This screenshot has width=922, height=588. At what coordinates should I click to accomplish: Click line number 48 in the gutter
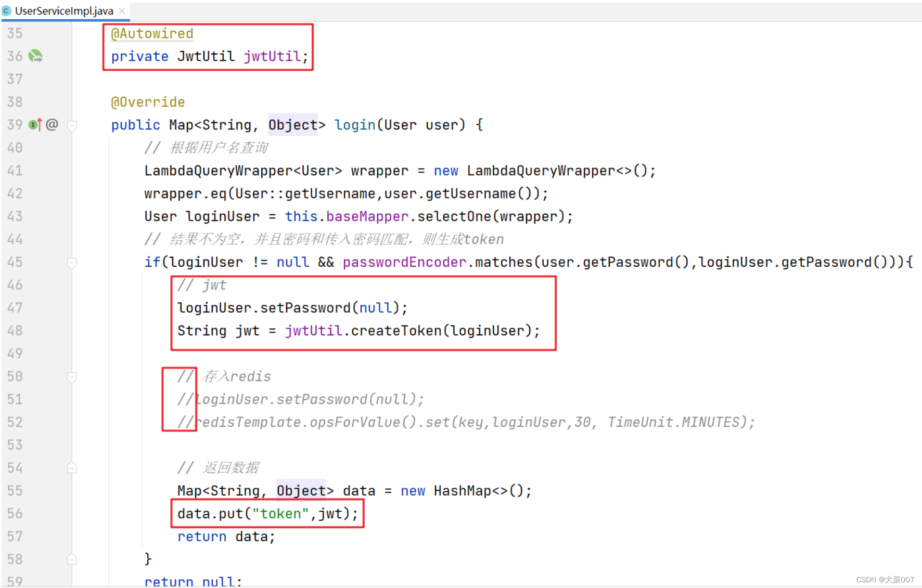15,331
